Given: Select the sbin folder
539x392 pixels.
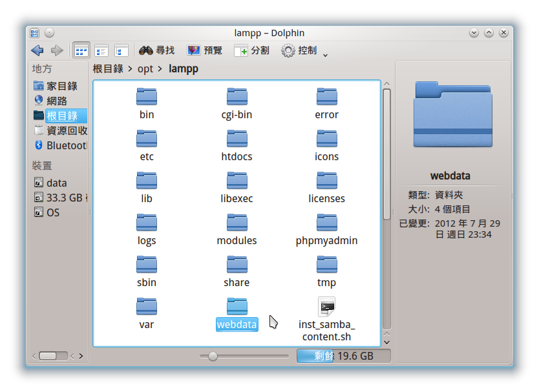Looking at the screenshot, I should (147, 271).
